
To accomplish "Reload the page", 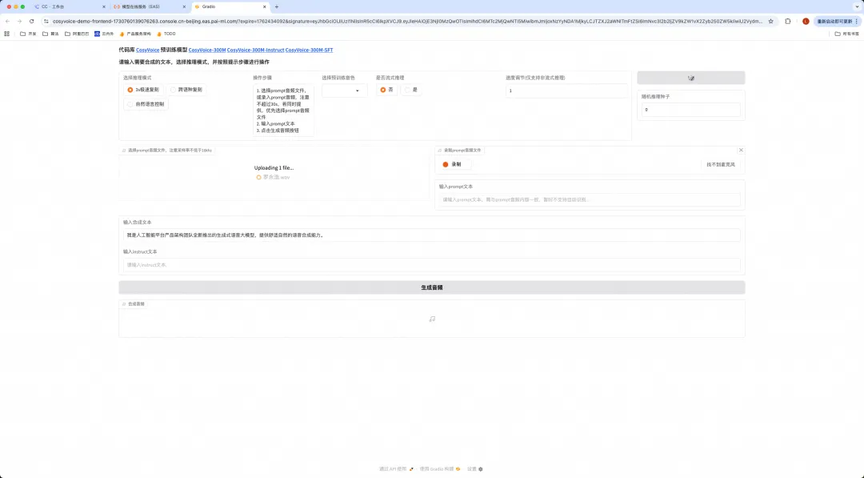I will coord(31,21).
